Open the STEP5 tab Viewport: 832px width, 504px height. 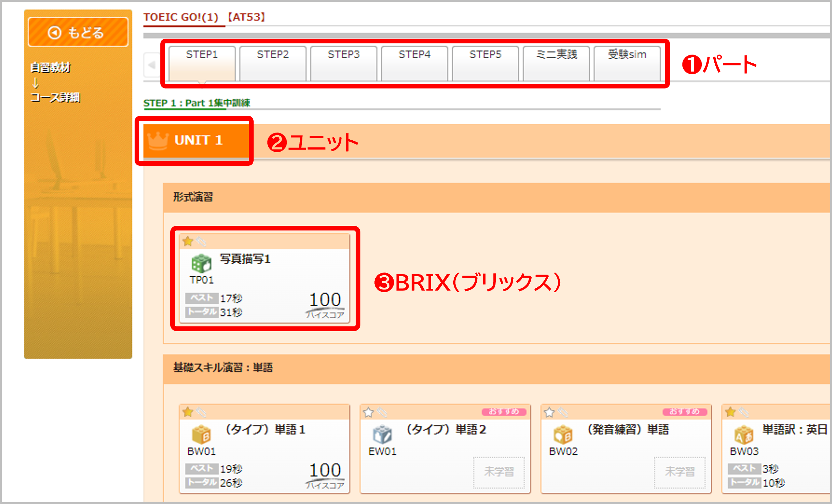486,64
